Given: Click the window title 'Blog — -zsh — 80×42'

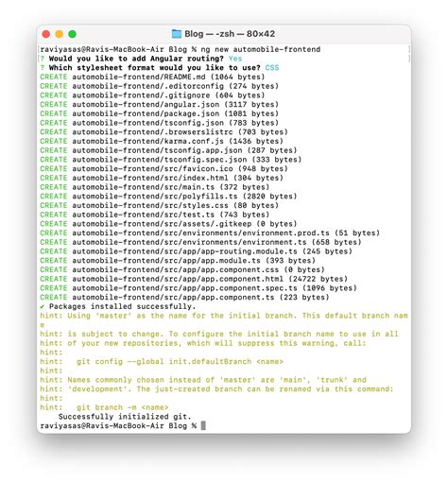Looking at the screenshot, I should tap(230, 34).
